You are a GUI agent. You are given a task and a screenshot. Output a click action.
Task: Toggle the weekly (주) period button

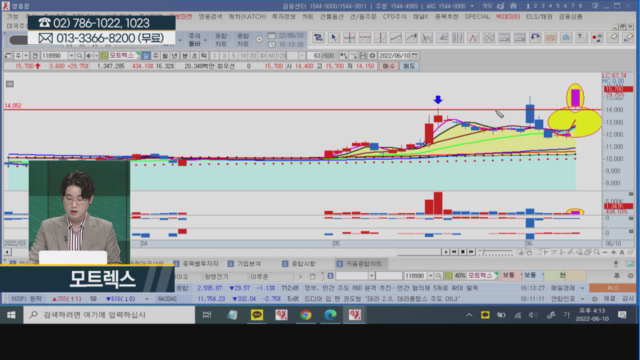pyautogui.click(x=156, y=56)
